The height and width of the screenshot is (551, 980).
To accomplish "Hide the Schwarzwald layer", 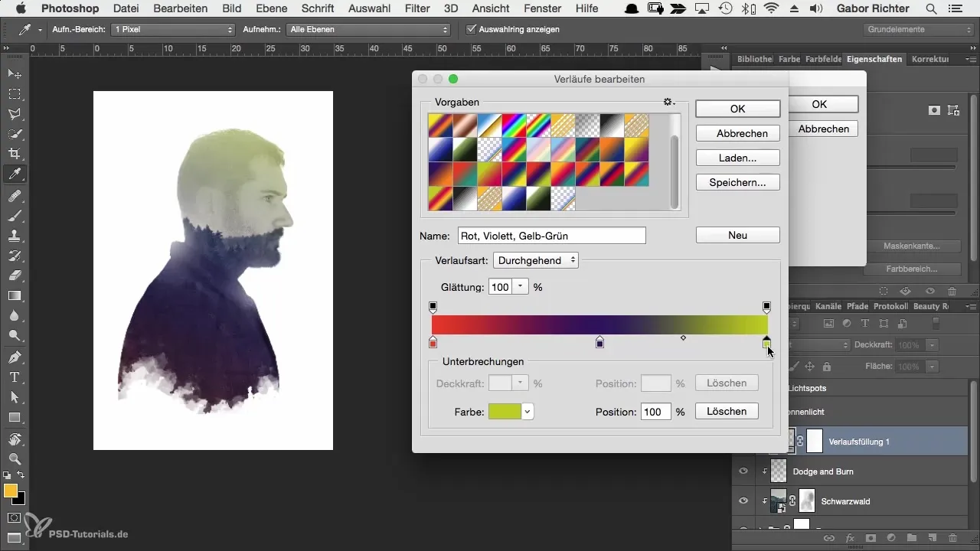I will coord(743,500).
